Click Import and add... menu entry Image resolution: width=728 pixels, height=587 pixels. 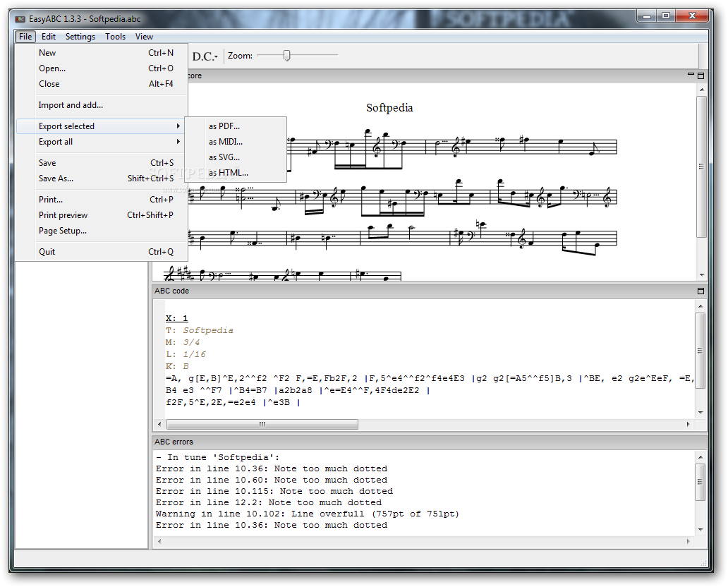pyautogui.click(x=102, y=105)
